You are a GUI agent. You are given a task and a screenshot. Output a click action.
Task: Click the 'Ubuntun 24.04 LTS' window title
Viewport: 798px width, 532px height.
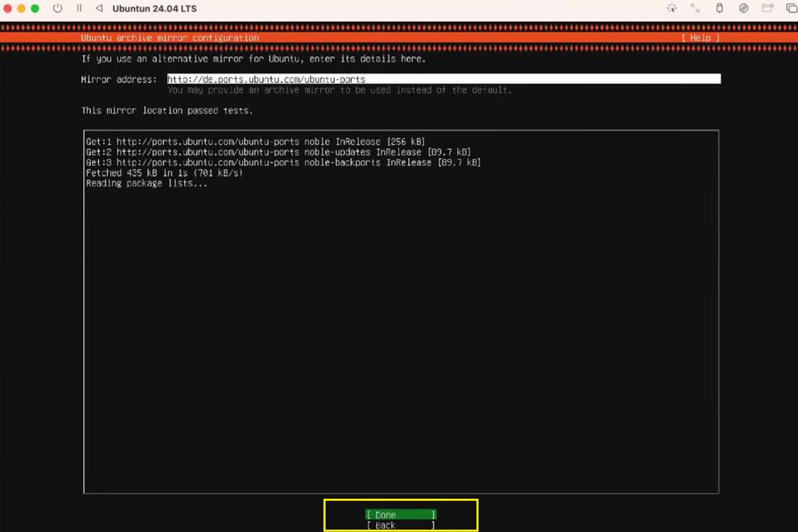click(155, 8)
